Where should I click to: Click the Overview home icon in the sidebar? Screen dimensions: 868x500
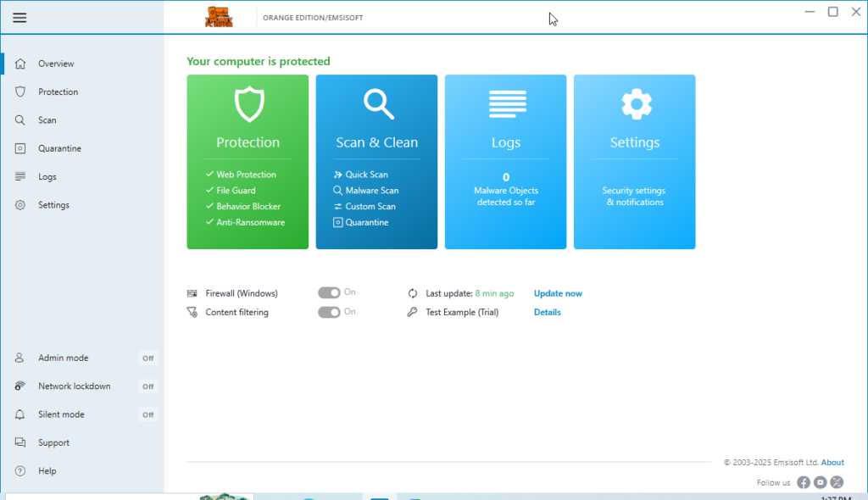pyautogui.click(x=20, y=64)
